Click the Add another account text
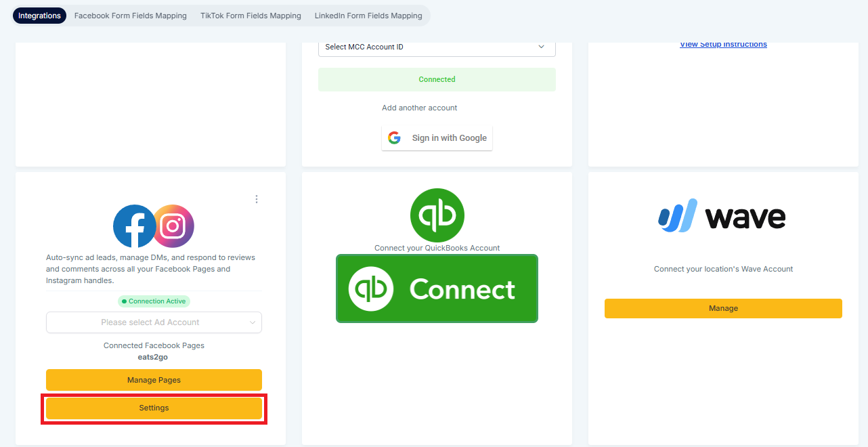868x447 pixels. [420, 108]
